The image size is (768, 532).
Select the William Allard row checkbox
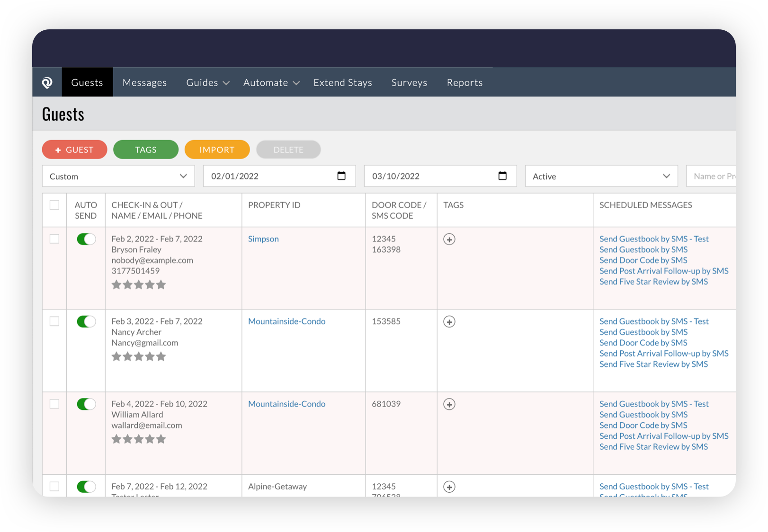(54, 404)
